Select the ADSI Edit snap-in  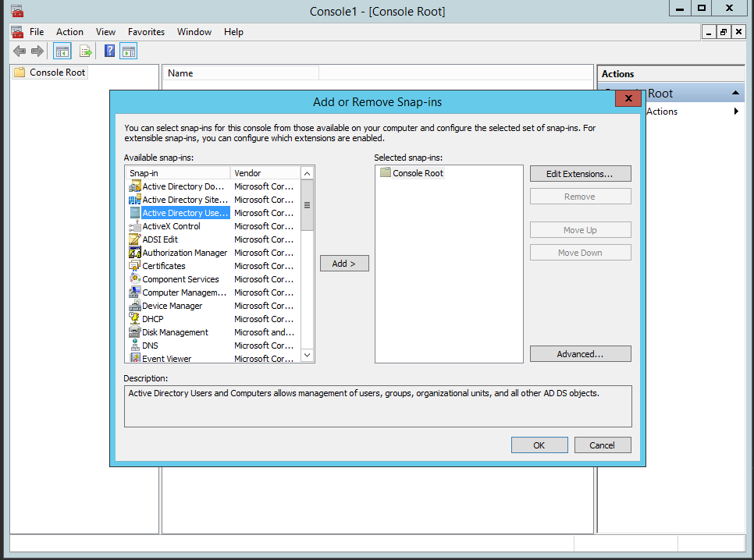coord(160,239)
